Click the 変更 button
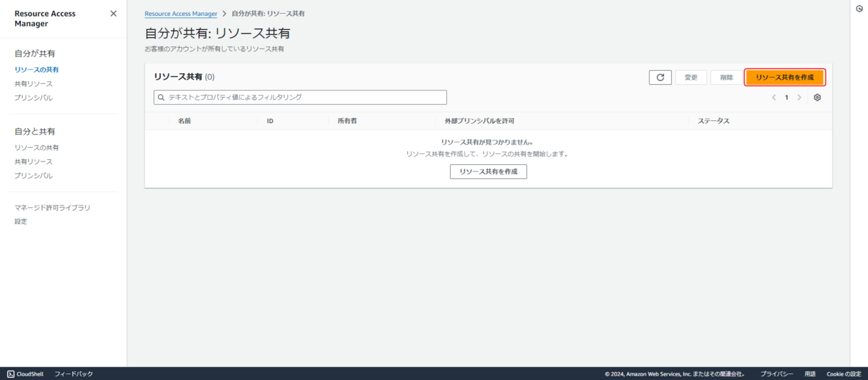The width and height of the screenshot is (868, 380). [691, 77]
